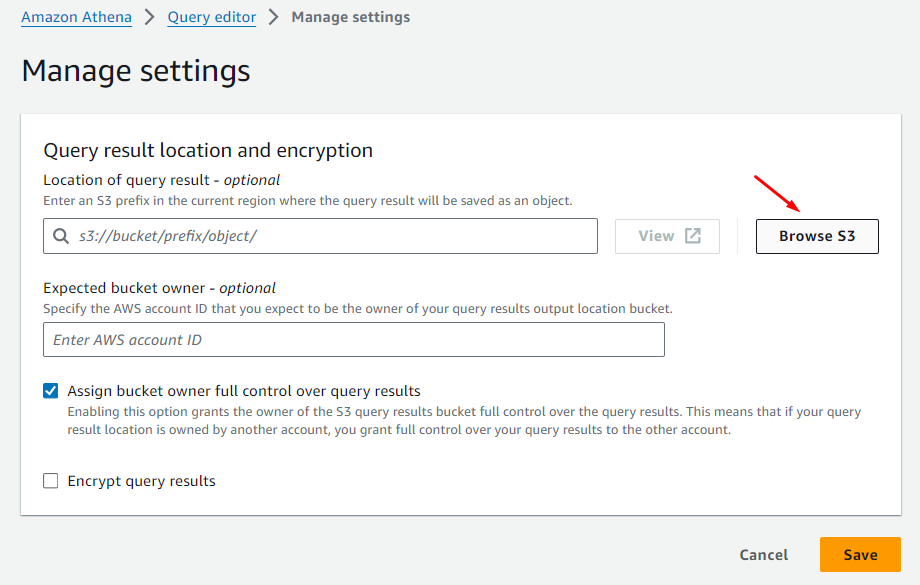Click the Enter AWS account ID field
The image size is (920, 585).
(353, 340)
